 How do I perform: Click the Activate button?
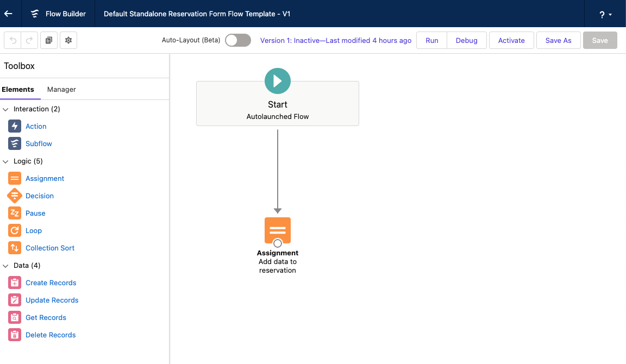coord(511,41)
